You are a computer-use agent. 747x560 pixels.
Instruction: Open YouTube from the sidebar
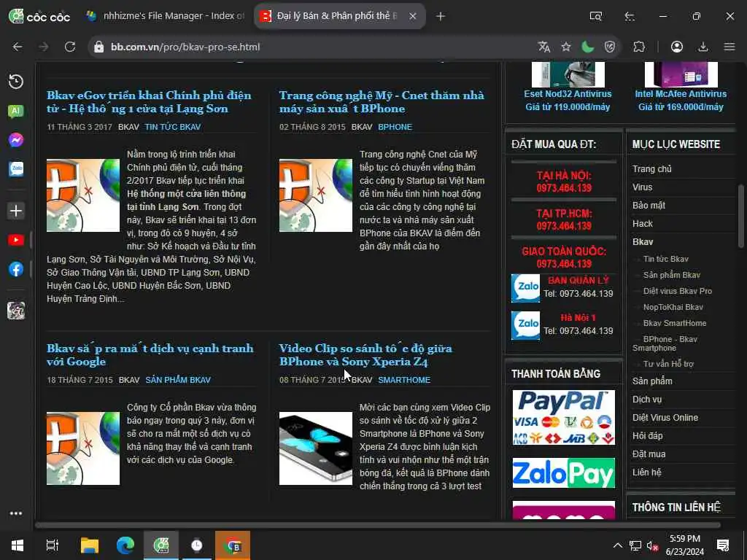pos(16,240)
